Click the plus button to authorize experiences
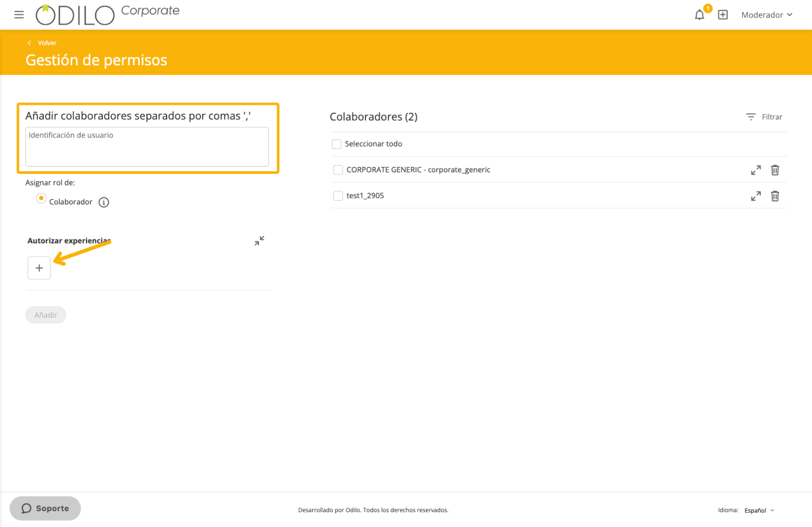The height and width of the screenshot is (527, 812). pyautogui.click(x=39, y=268)
